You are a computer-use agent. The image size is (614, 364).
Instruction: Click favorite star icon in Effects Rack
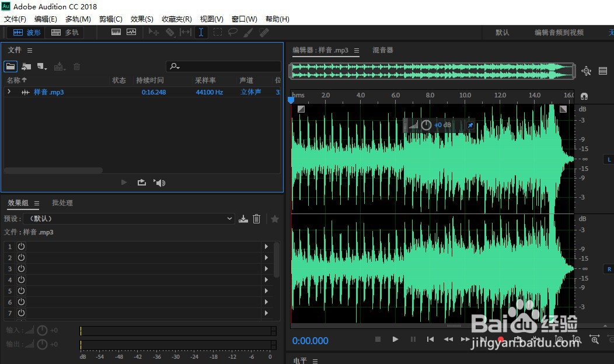pos(275,219)
